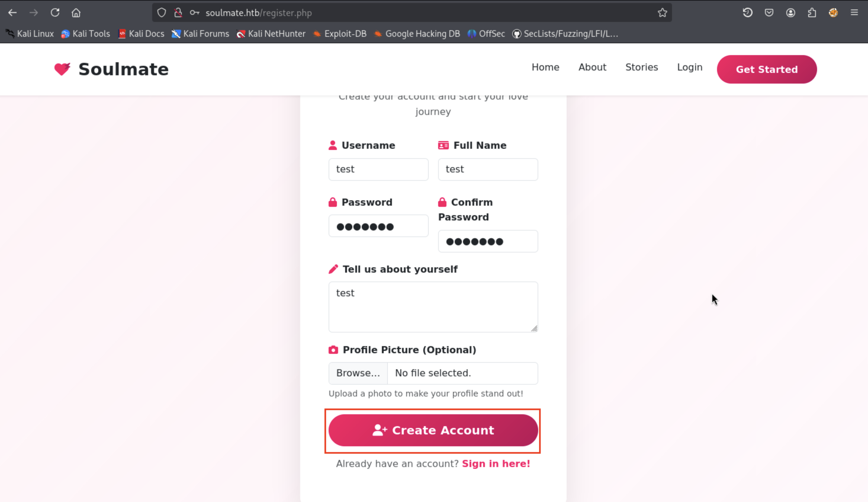Browse for a profile picture file

358,373
